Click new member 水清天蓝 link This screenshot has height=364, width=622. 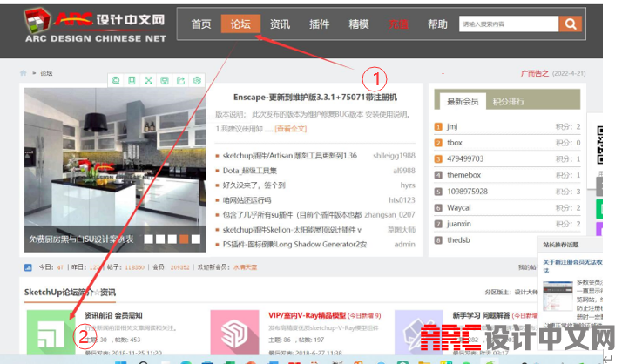click(245, 267)
